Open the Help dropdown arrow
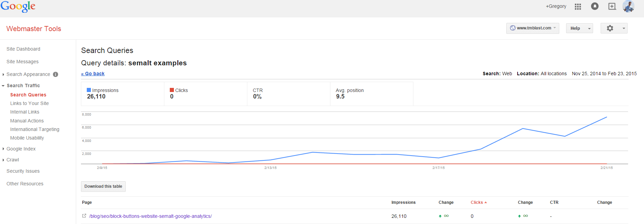The width and height of the screenshot is (644, 224). 589,28
